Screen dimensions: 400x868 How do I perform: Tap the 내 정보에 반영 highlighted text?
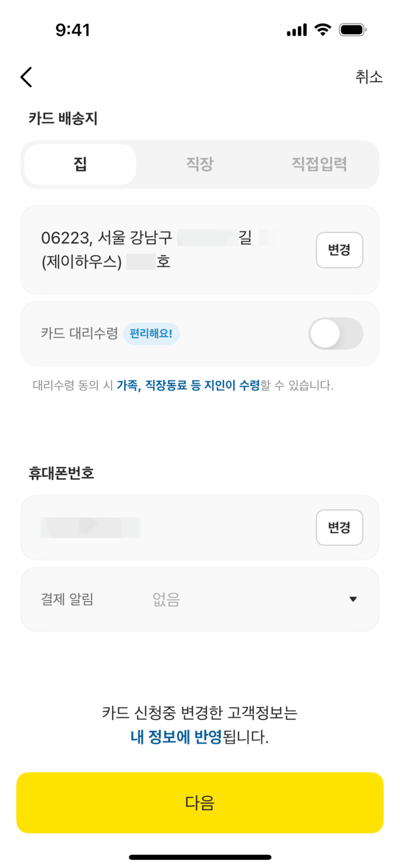click(176, 737)
